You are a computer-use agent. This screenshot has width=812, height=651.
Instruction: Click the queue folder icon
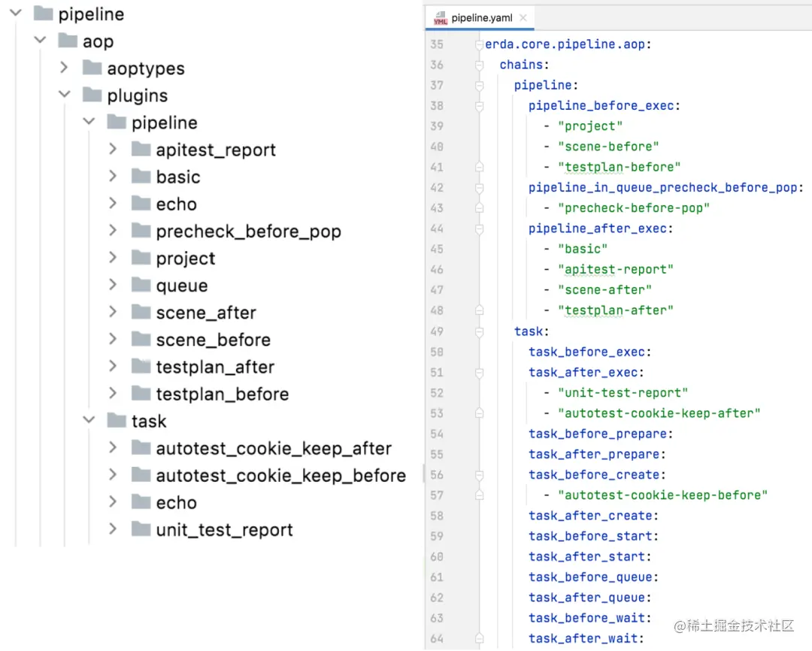click(141, 284)
